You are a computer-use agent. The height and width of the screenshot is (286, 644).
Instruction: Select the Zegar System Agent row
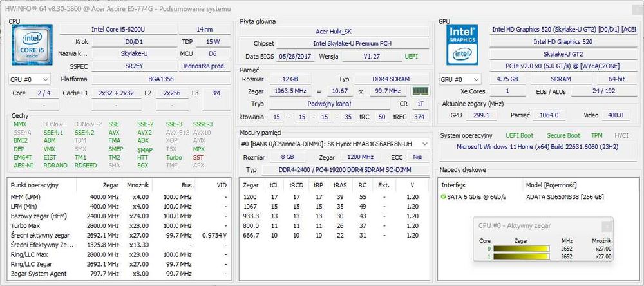(118, 274)
